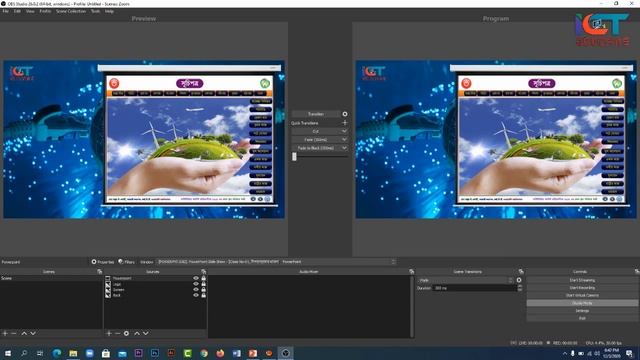Viewport: 640px width, 360px height.
Task: Open the Profile menu
Action: pyautogui.click(x=45, y=11)
